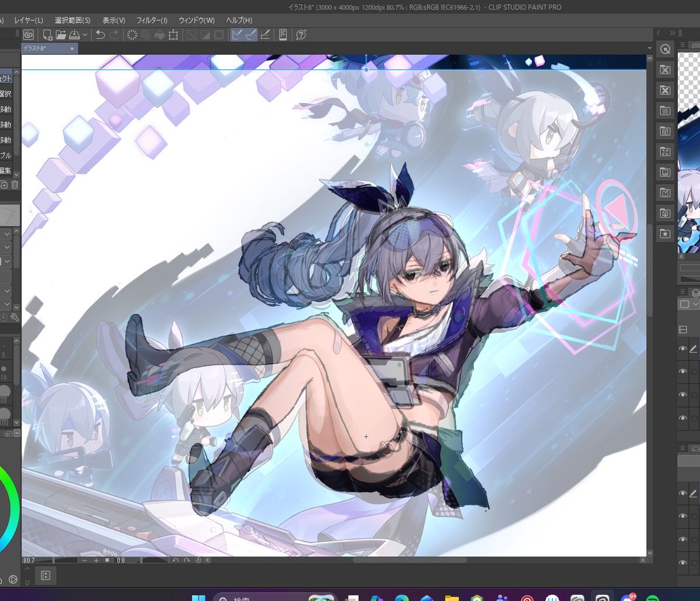Open the ヘルプ(H) menu
The width and height of the screenshot is (700, 601).
pos(239,20)
